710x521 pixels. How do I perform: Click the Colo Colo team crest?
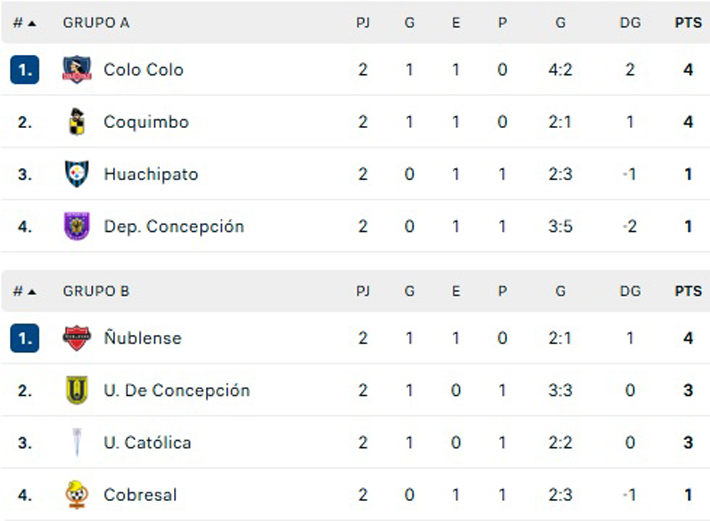coord(77,69)
